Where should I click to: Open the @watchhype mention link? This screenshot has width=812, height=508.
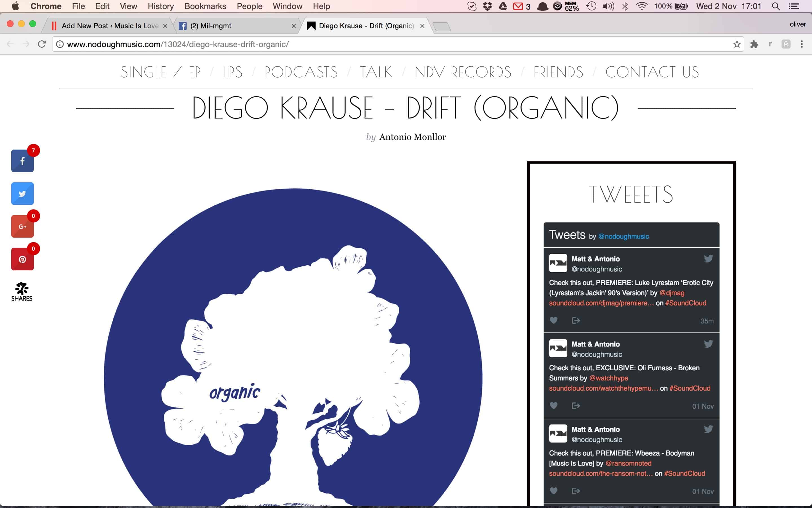(608, 378)
